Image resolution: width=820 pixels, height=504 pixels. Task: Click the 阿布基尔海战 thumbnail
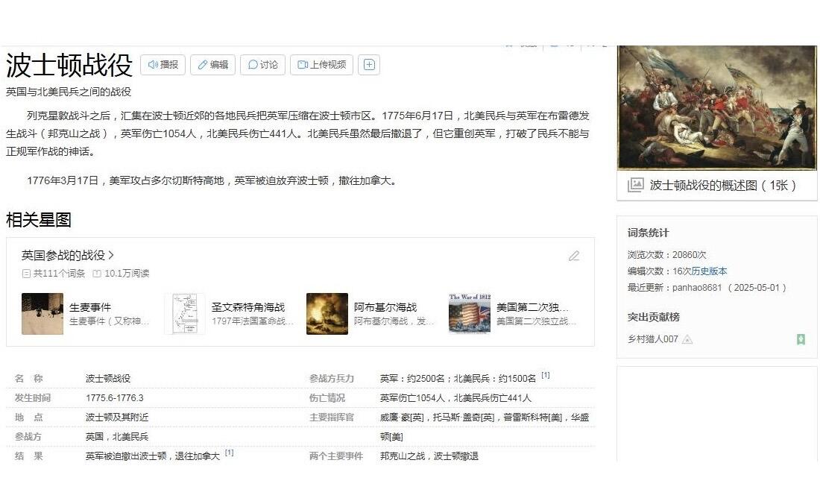click(x=327, y=313)
